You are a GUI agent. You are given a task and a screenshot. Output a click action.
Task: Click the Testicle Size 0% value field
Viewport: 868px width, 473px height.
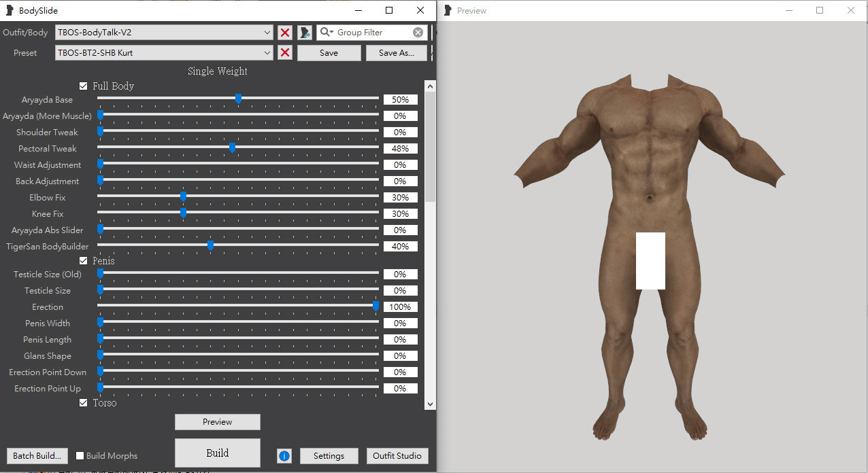click(400, 291)
